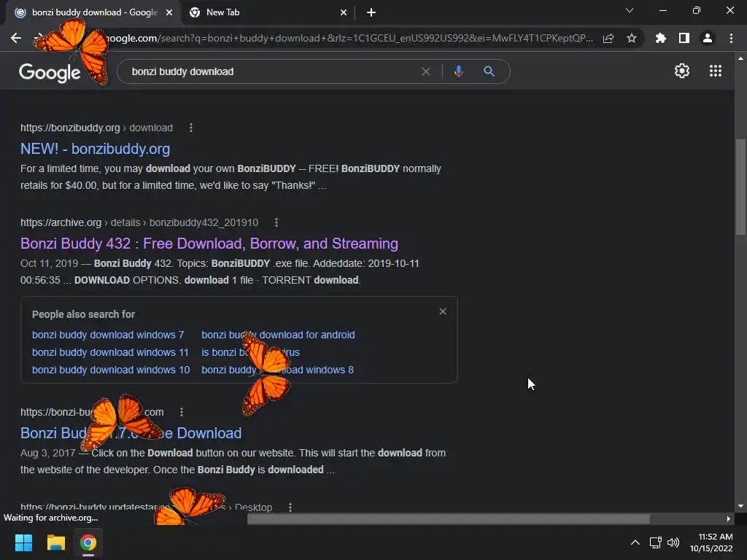The image size is (747, 560).
Task: Open File Explorer from the taskbar
Action: point(55,542)
